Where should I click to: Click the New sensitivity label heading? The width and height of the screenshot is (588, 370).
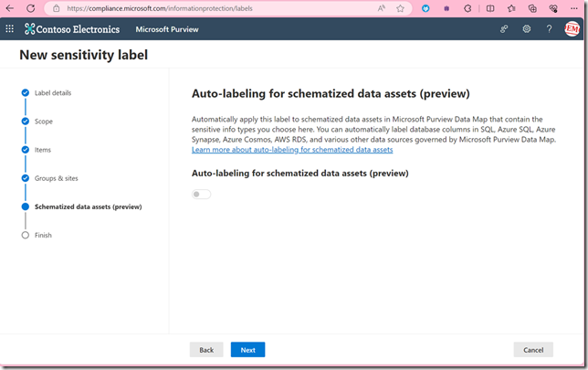(x=84, y=55)
